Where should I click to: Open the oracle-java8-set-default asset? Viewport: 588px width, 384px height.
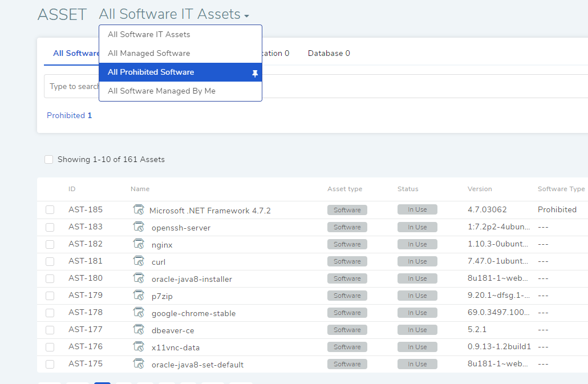(x=198, y=365)
